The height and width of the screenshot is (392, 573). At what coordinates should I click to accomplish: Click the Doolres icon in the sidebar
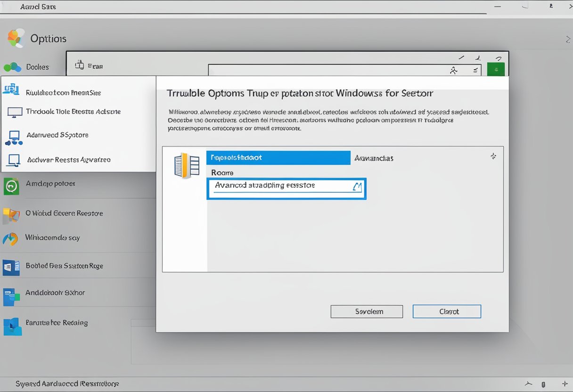point(12,67)
